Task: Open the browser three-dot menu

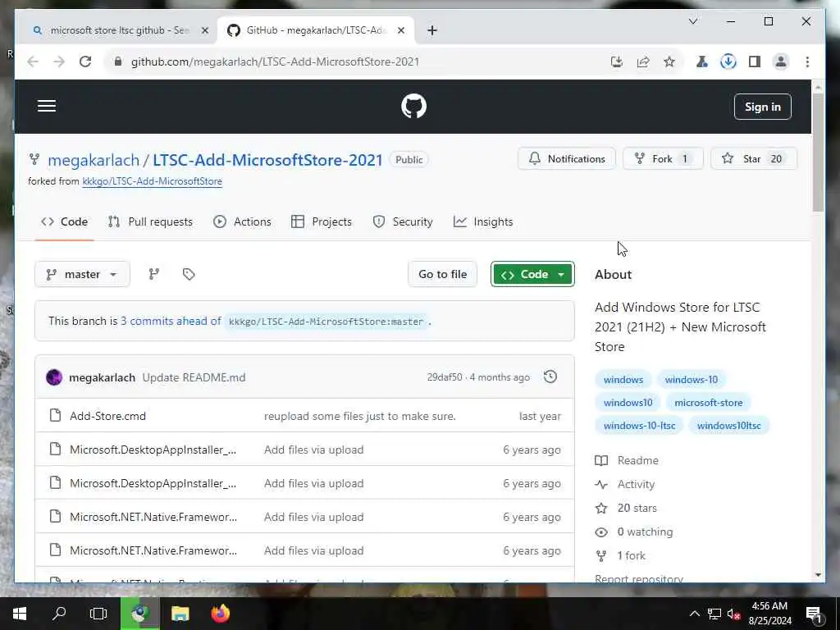Action: click(x=807, y=62)
